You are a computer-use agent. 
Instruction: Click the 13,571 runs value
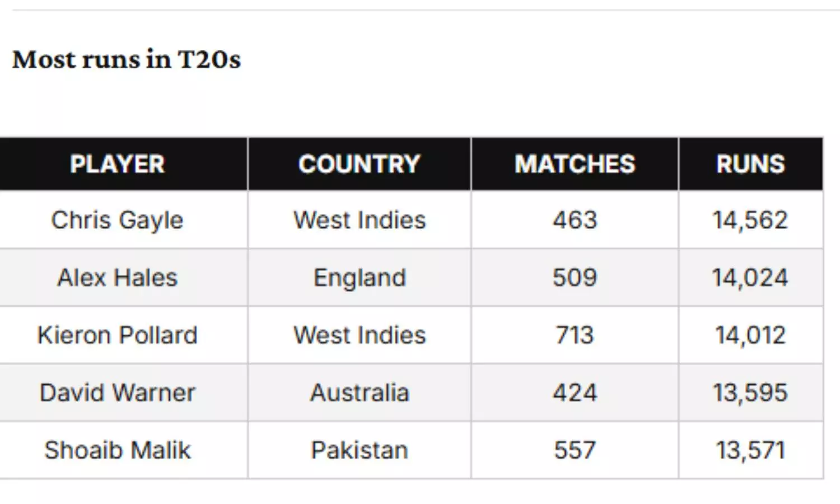750,450
